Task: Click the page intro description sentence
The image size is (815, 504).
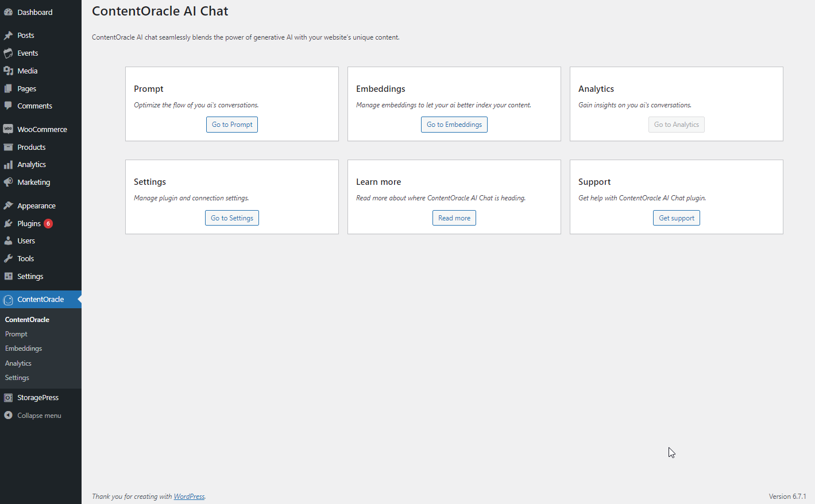Action: pos(246,37)
